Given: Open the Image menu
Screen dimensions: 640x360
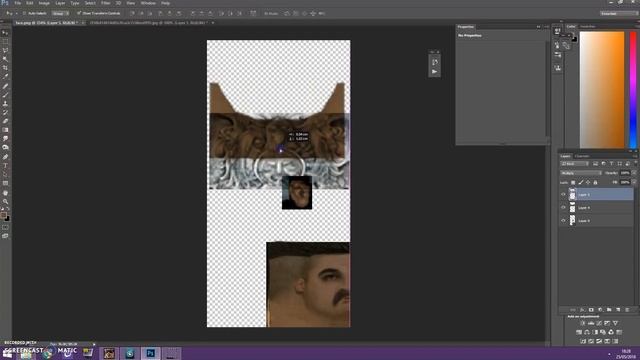Looking at the screenshot, I should point(44,3).
